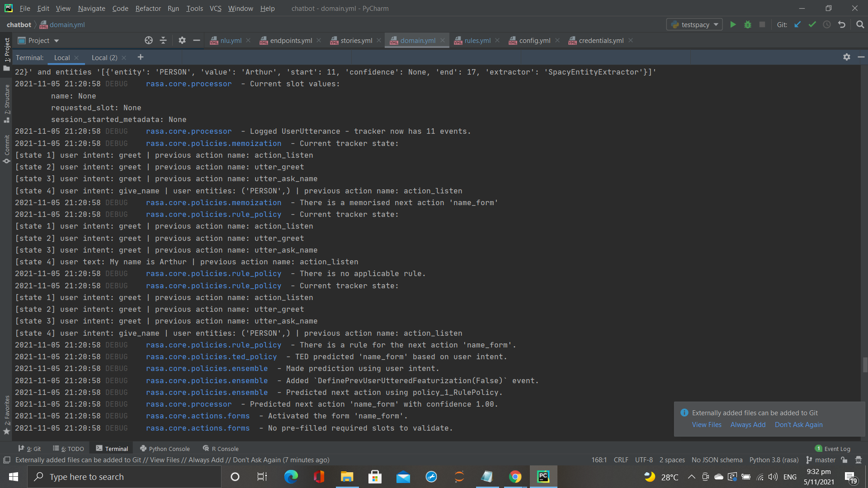Click the Debug bug icon
This screenshot has width=868, height=488.
(x=747, y=24)
